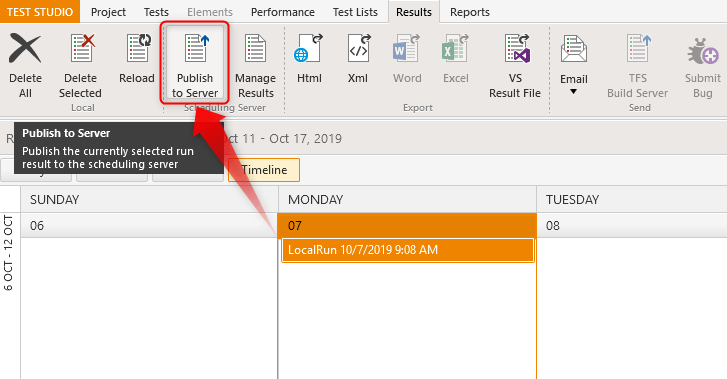
Task: Open the TEST STUDIO main menu
Action: 40,12
